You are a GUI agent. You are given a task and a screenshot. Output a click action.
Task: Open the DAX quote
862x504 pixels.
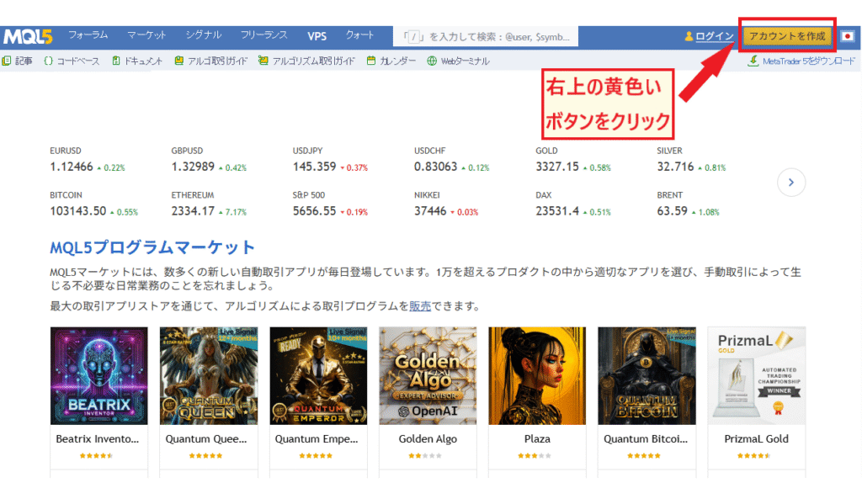[x=573, y=204]
